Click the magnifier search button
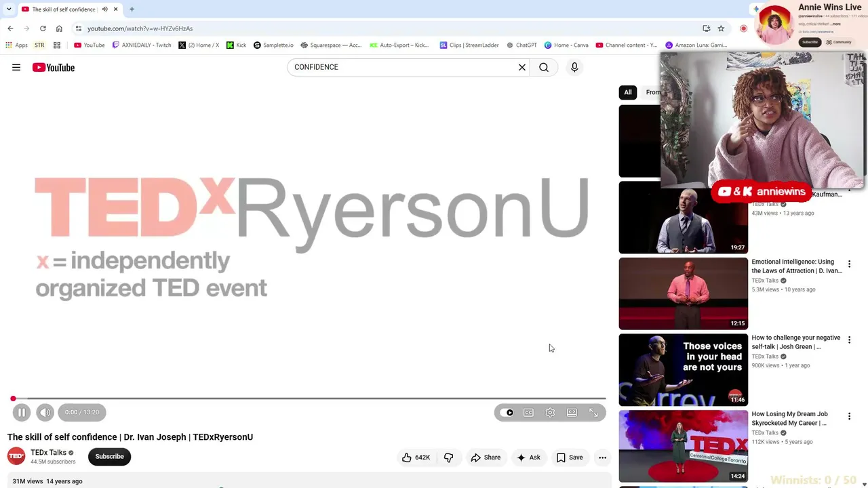The image size is (868, 488). click(x=544, y=67)
